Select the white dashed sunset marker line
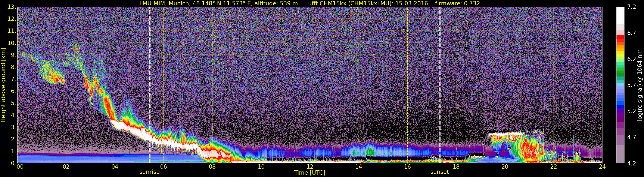The width and height of the screenshot is (644, 177). pos(440,85)
